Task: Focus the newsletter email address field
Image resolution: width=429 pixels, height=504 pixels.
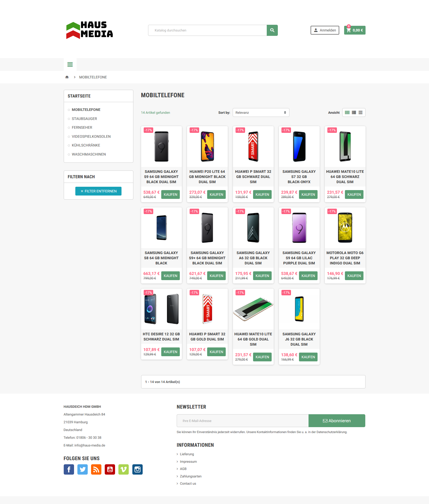Action: [x=242, y=421]
